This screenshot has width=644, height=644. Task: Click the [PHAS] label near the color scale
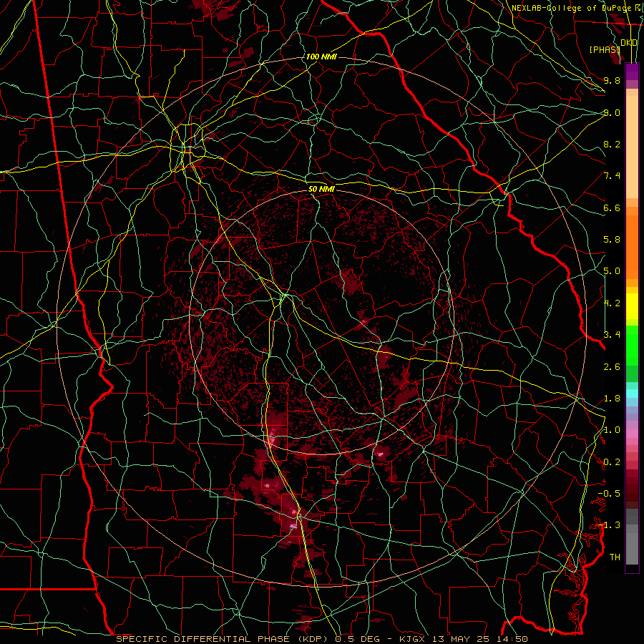tap(605, 49)
